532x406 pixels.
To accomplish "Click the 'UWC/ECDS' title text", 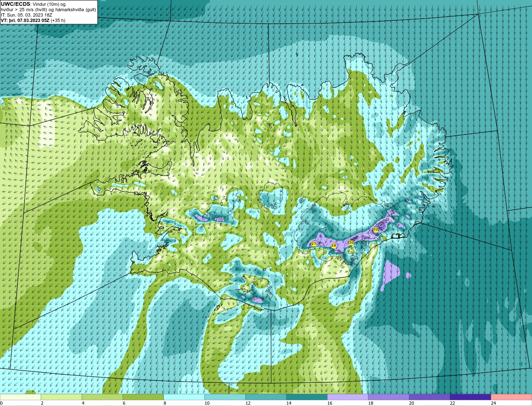I will pyautogui.click(x=15, y=4).
